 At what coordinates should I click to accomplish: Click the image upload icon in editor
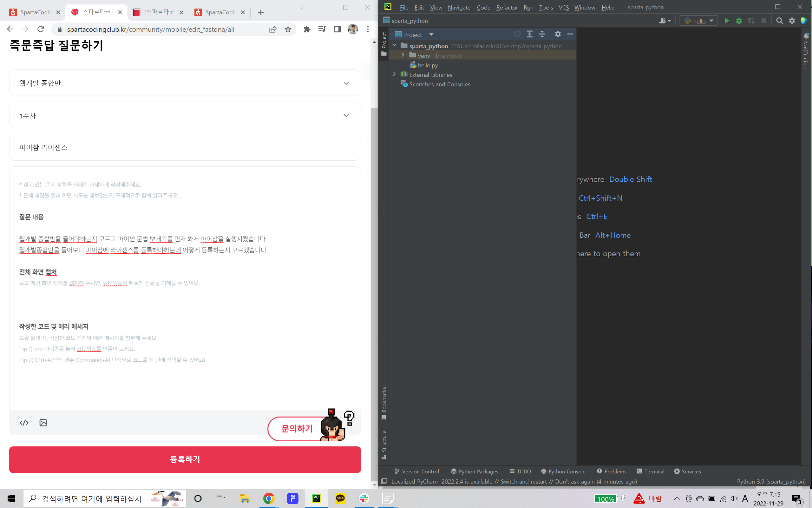43,423
